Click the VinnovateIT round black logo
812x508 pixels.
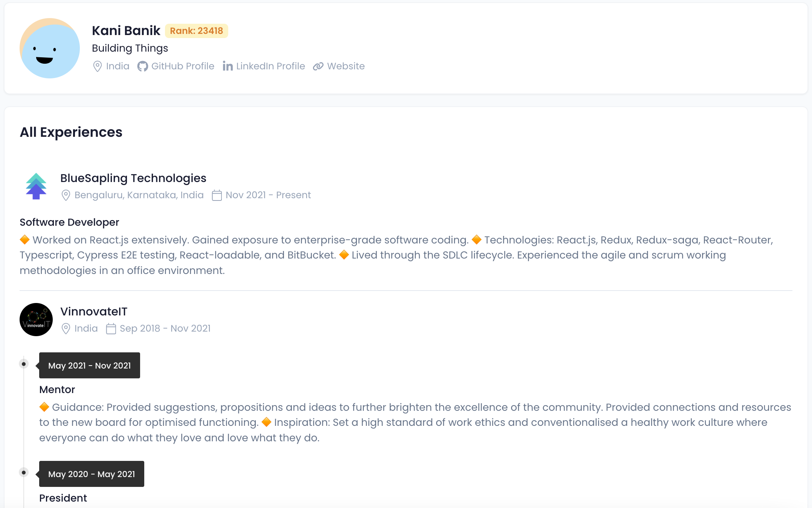point(36,320)
